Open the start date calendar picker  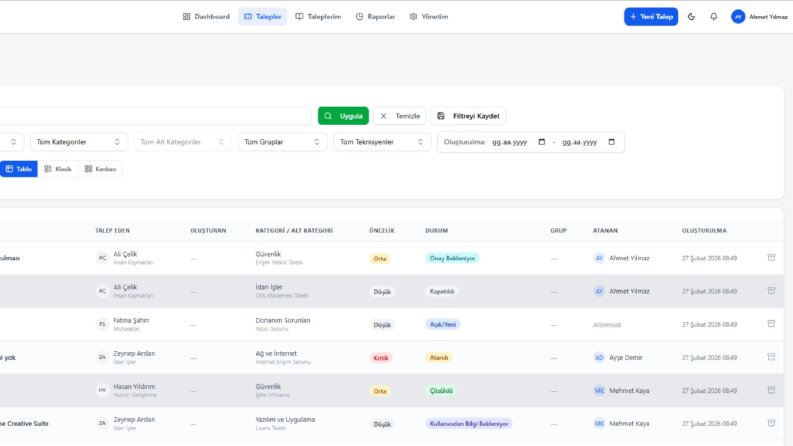pos(542,142)
